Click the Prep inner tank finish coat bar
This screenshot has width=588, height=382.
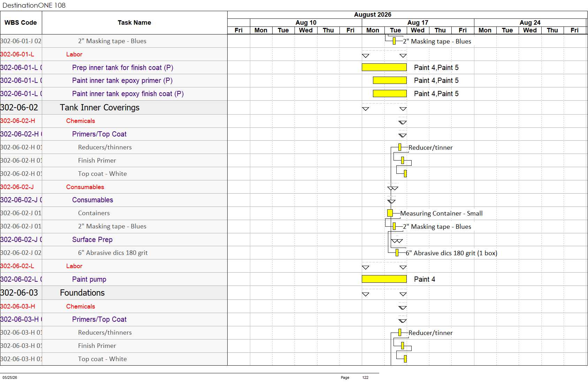[384, 67]
